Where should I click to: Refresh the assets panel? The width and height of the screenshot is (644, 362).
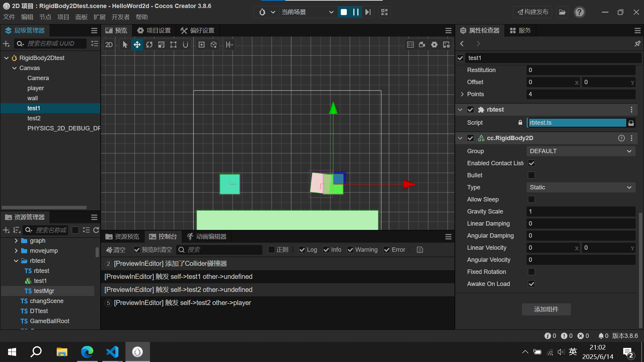coord(96,230)
